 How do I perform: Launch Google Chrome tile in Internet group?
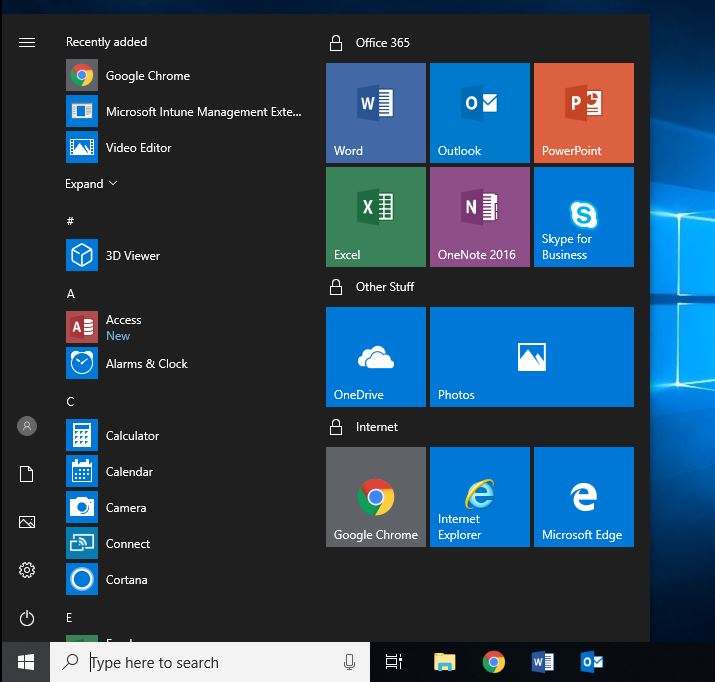376,496
